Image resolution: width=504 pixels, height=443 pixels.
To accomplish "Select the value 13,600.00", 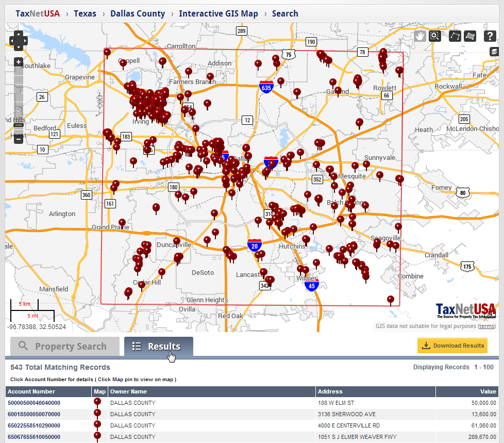I will tap(484, 414).
